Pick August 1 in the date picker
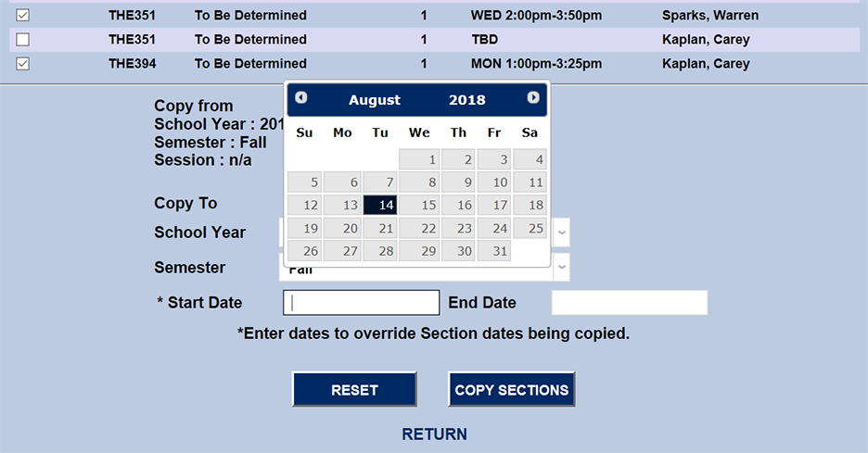The image size is (868, 453). click(x=419, y=159)
